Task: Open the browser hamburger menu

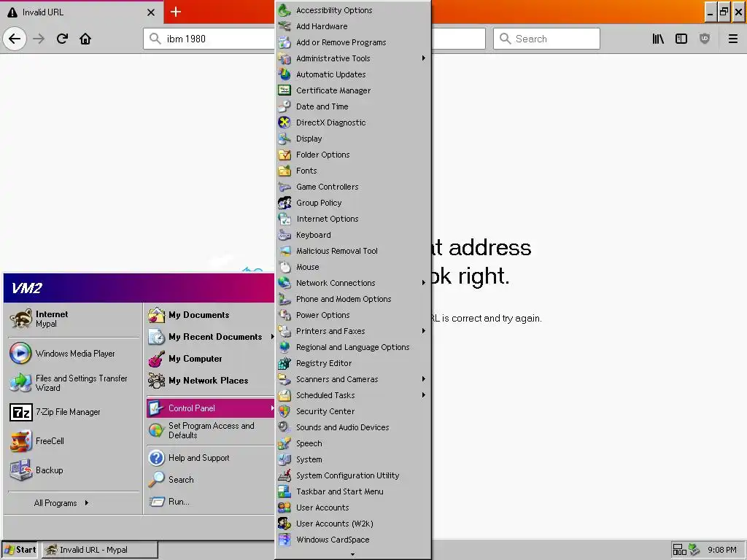Action: click(x=733, y=39)
